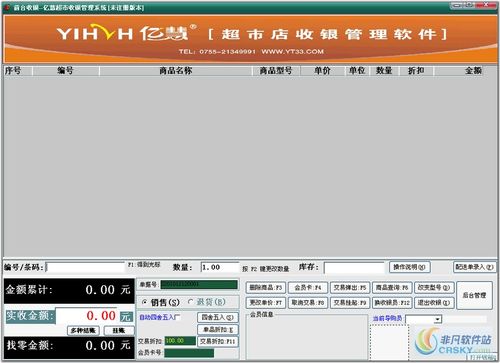500x363 pixels.
Task: Click the 会员卡号 member card field
Action: [x=189, y=353]
